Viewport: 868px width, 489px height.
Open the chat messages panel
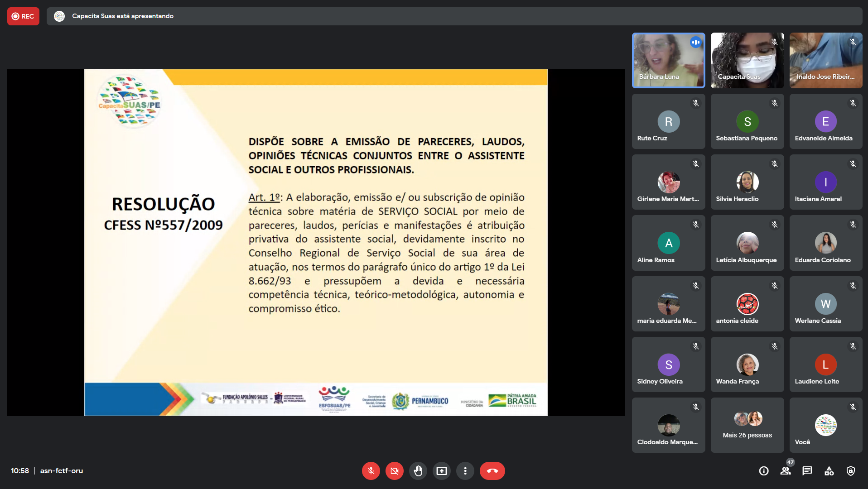[807, 471]
